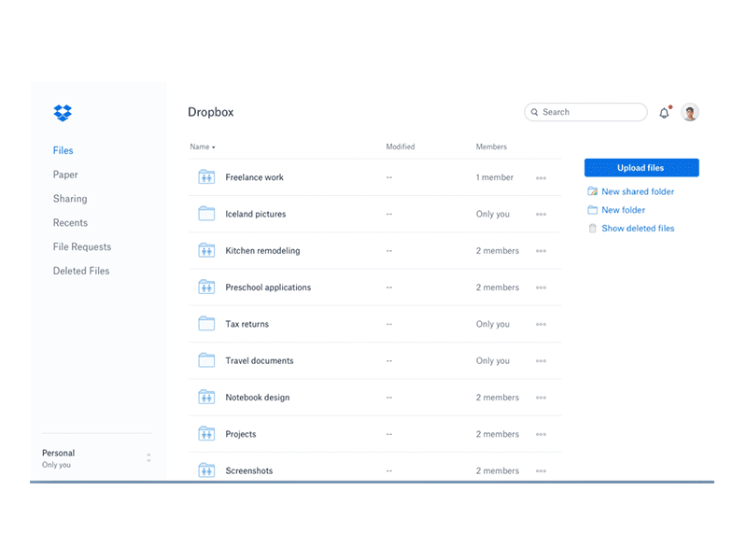This screenshot has height=560, width=747.
Task: Open more options for Kitchen remodeling
Action: point(541,251)
